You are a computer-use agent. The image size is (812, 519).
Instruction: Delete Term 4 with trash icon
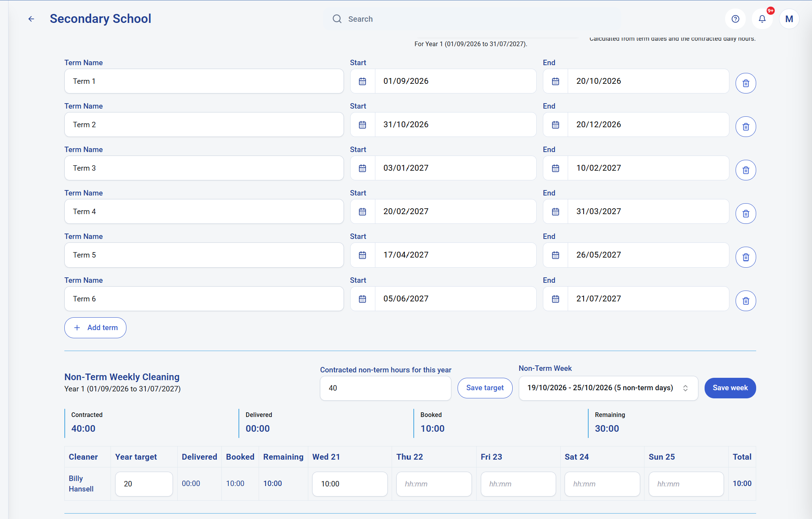point(746,213)
